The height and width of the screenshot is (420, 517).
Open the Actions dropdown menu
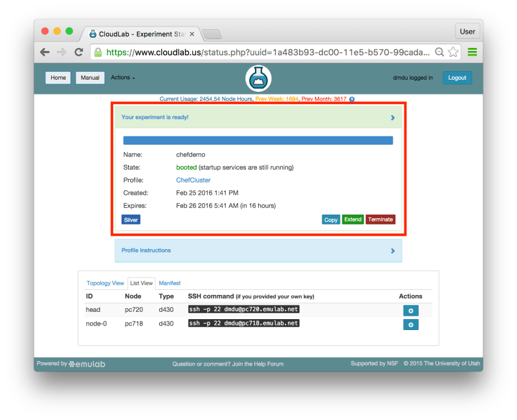click(123, 78)
